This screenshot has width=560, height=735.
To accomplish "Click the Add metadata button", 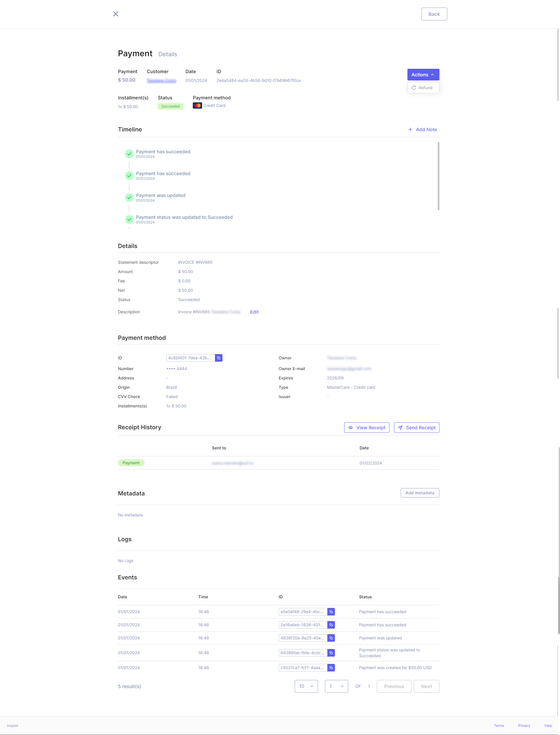I will [x=420, y=493].
